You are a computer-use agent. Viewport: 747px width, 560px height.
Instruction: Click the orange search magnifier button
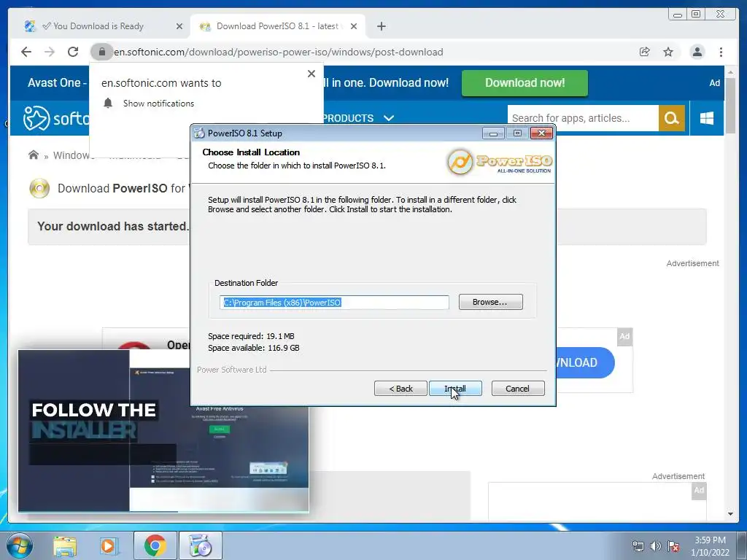671,118
